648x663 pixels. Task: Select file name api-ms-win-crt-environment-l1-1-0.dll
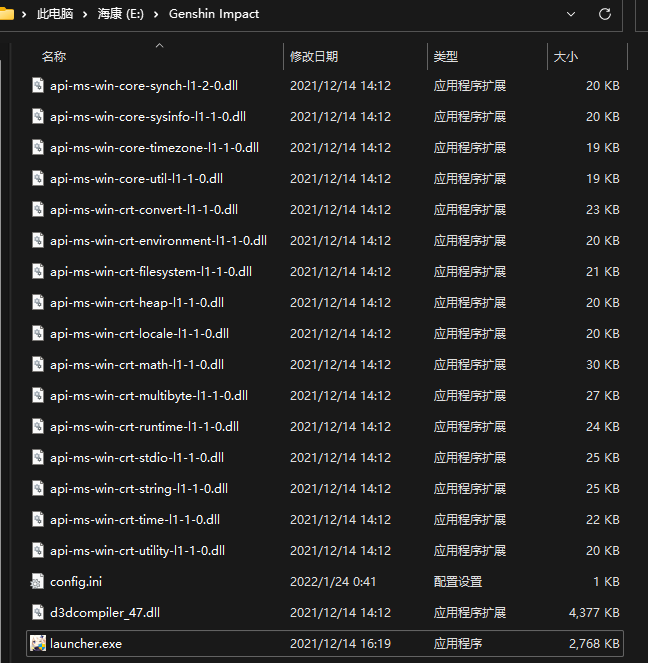(159, 241)
